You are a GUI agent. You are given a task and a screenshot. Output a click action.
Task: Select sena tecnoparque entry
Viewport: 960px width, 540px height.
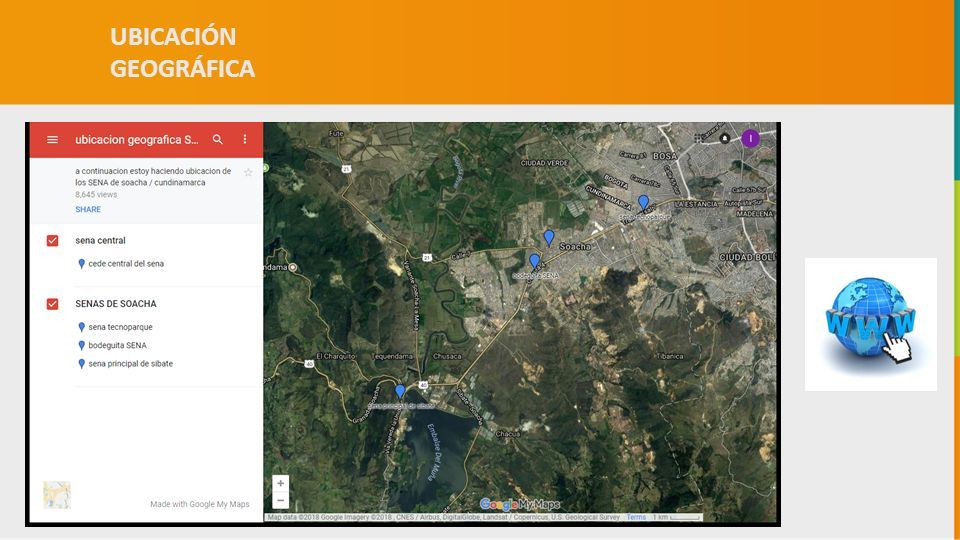tap(120, 327)
